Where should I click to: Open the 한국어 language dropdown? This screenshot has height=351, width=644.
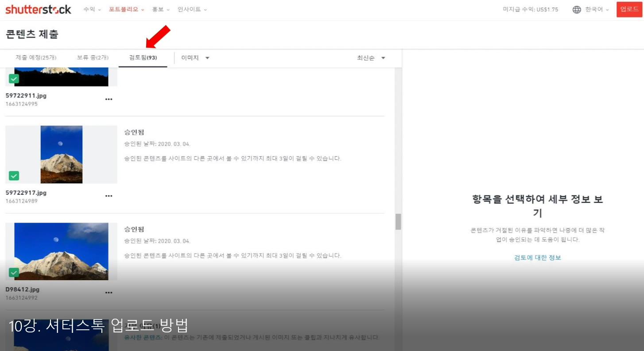coord(597,9)
